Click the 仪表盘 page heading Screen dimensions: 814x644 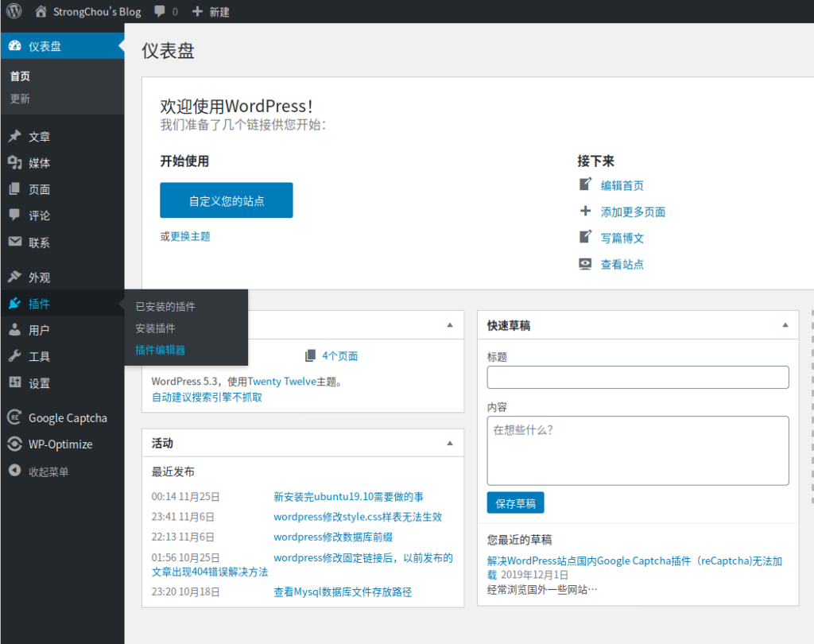coord(168,50)
